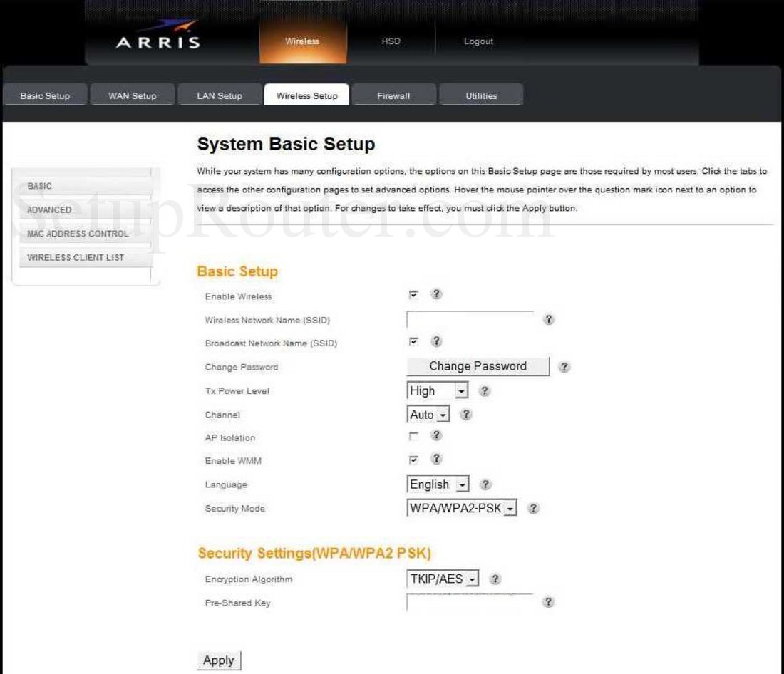Click help icon for Enable WMM
The image size is (784, 674).
[436, 459]
